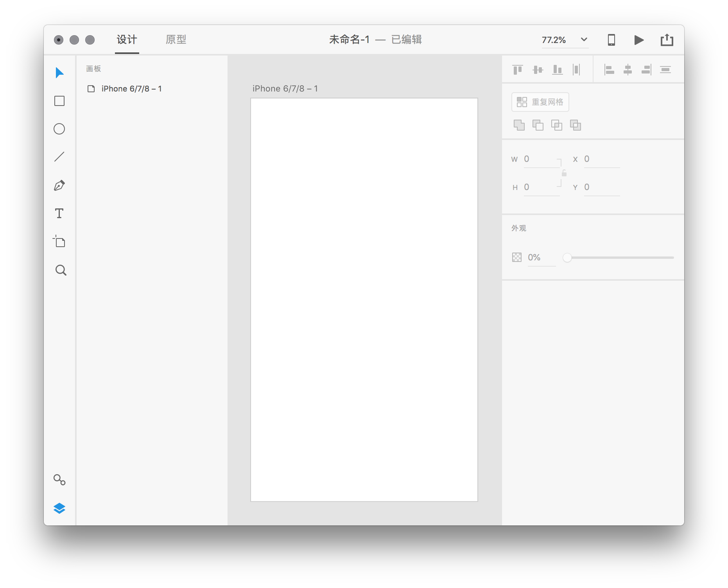This screenshot has width=728, height=588.
Task: Select the Rectangle tool
Action: pyautogui.click(x=59, y=101)
